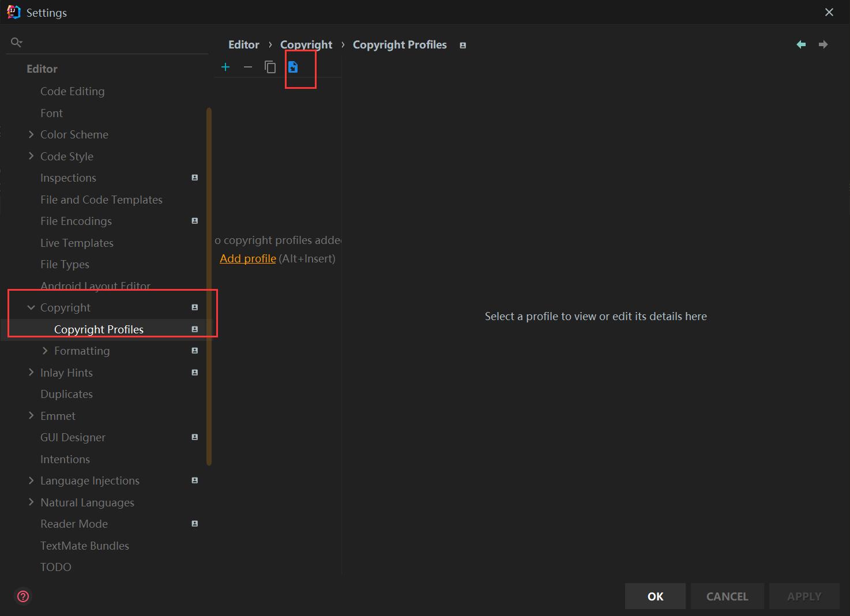
Task: Navigate forward with the right arrow
Action: [823, 44]
